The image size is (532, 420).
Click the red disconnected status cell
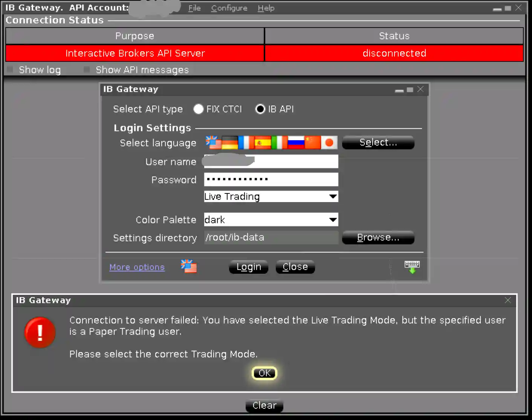[394, 53]
